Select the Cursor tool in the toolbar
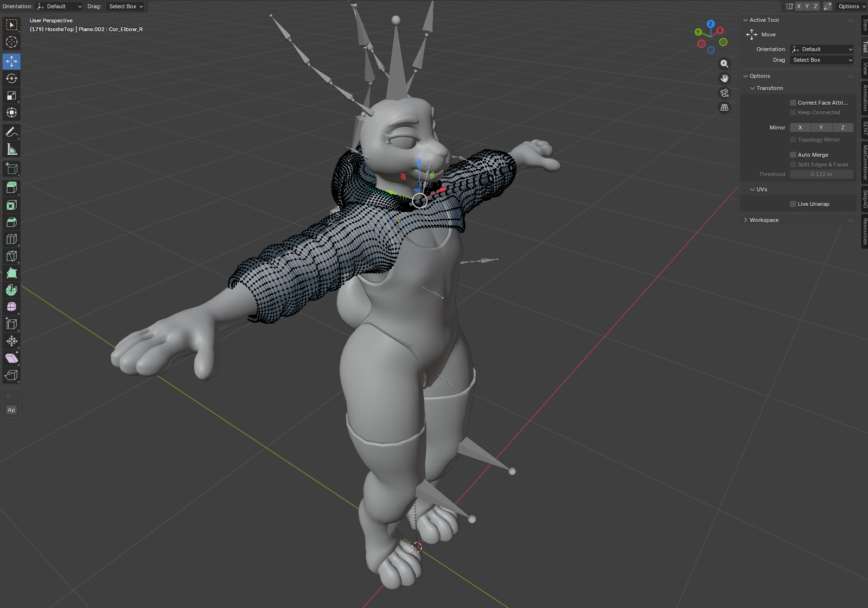Screen dimensions: 868x608 [x=11, y=42]
